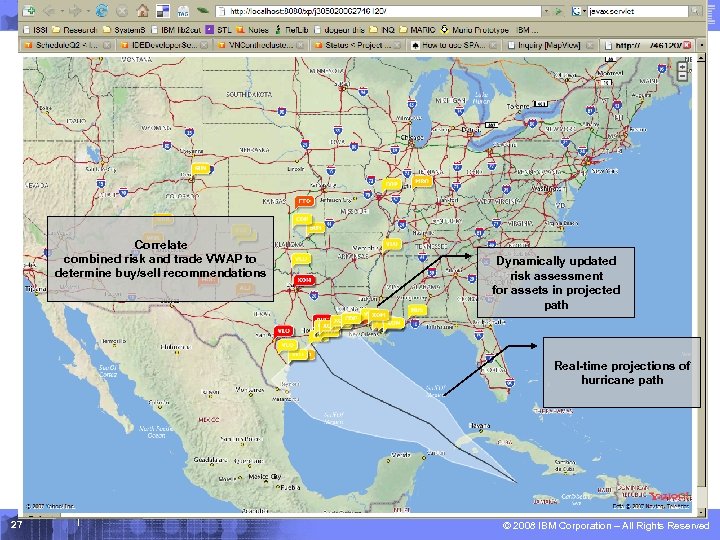Viewport: 720px width, 540px height.
Task: Click the yellow XOM marker near New Orleans
Action: (378, 315)
